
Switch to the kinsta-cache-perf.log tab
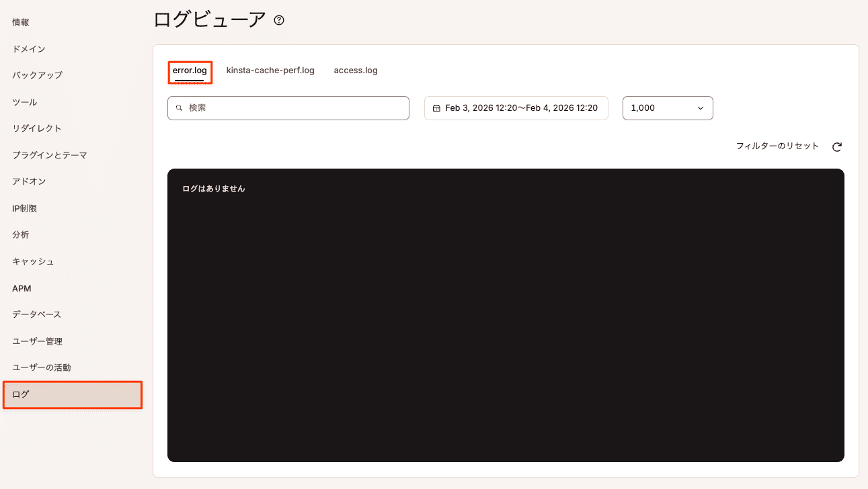click(x=270, y=70)
